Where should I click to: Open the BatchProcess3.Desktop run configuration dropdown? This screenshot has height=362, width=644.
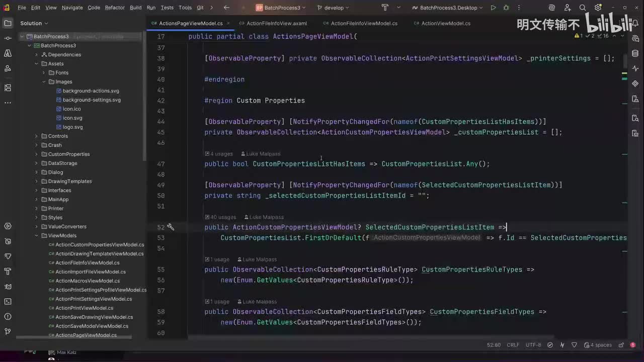447,8
